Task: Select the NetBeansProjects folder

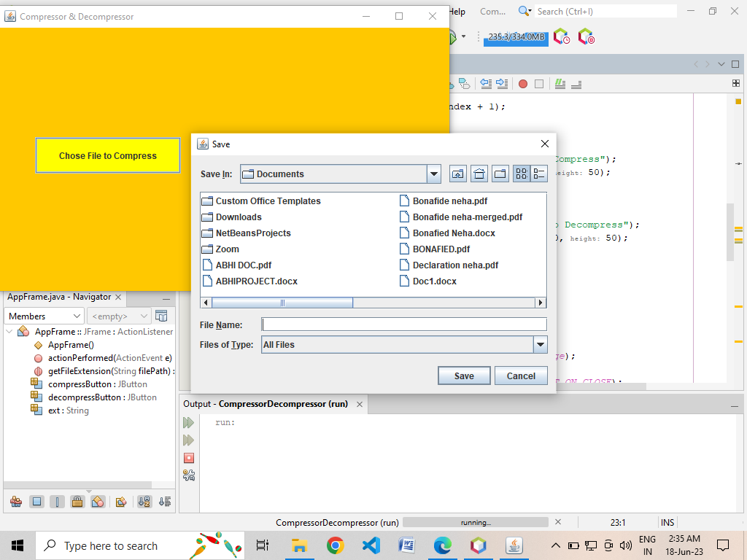Action: (x=247, y=233)
